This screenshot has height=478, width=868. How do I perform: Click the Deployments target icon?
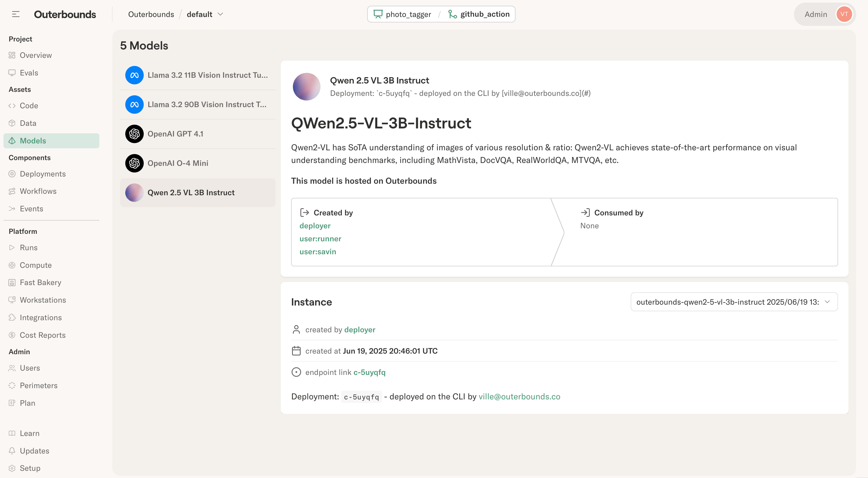pyautogui.click(x=12, y=174)
